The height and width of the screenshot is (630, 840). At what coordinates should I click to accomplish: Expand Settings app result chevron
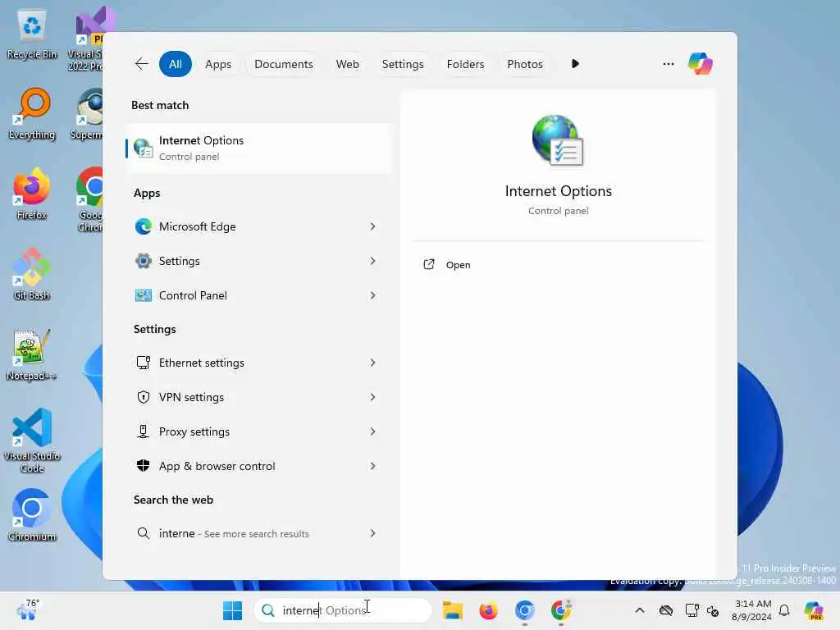372,261
